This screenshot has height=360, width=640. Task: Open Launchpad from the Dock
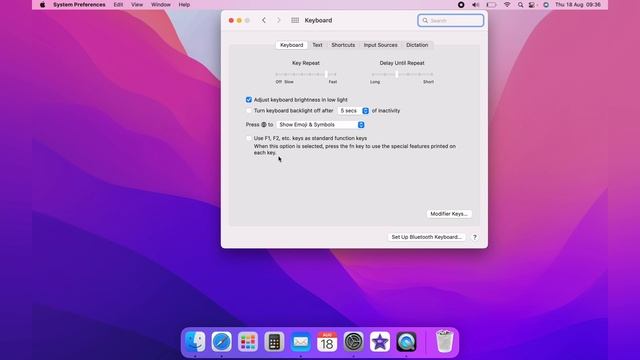click(248, 342)
